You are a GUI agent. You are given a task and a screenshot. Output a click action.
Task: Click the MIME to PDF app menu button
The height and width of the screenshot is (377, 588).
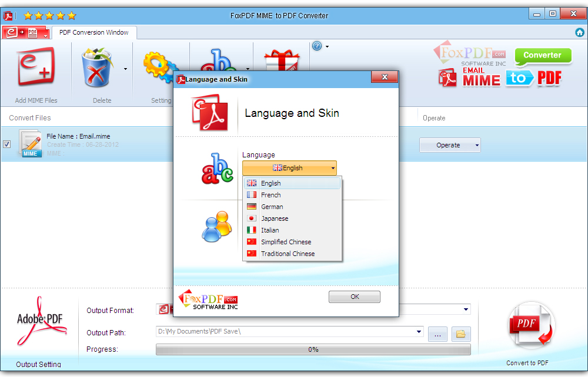[26, 32]
